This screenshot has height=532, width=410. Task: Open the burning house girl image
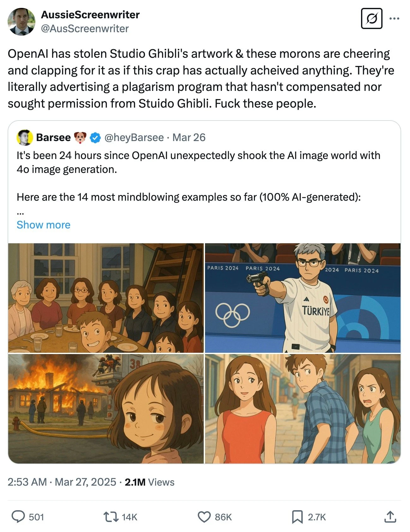(106, 409)
